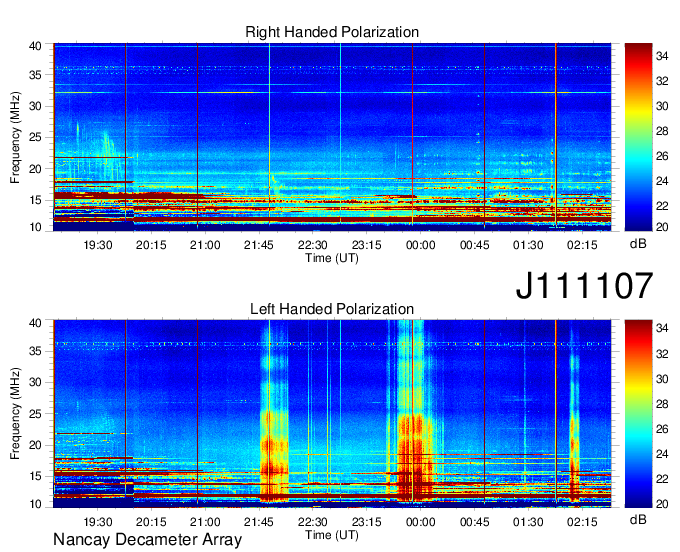Click the "34" value on the bottom colorbar
The height and width of the screenshot is (552, 680).
point(662,328)
